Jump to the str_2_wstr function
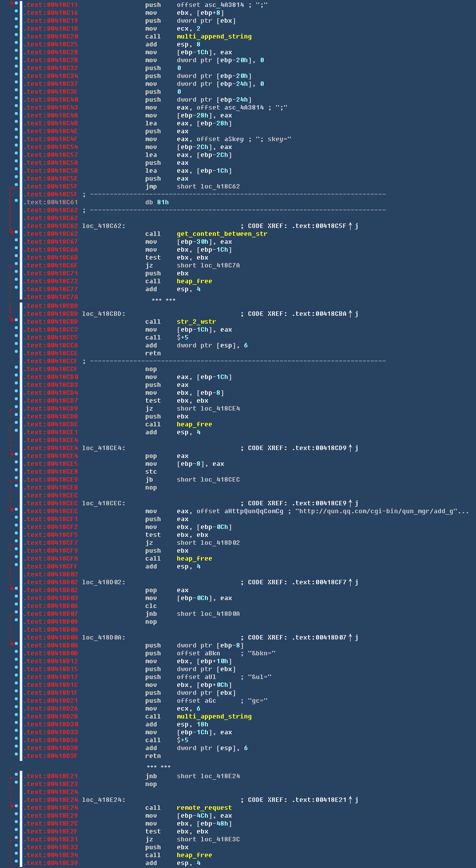Screen dimensions: 476x868 point(196,322)
